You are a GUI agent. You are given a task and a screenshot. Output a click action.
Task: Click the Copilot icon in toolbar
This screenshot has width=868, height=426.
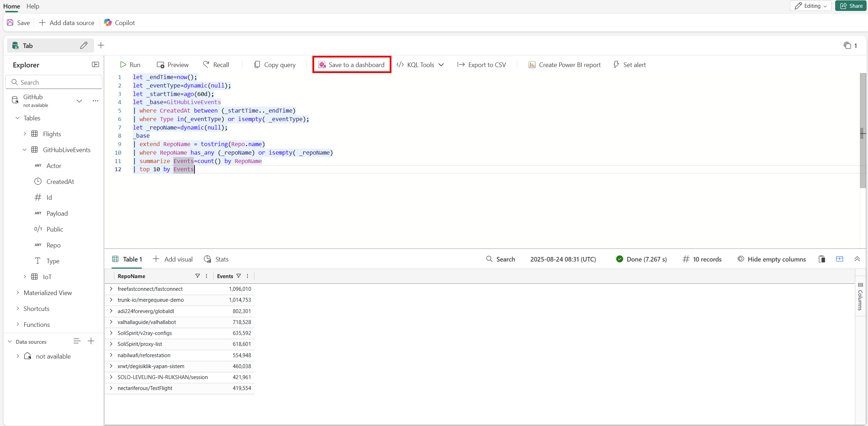coord(108,23)
